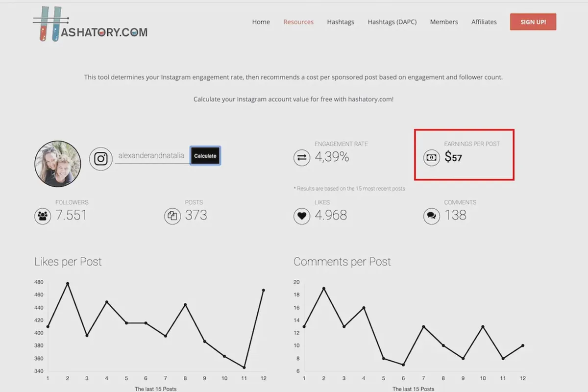Click the Likes per Post heading
588x392 pixels.
point(68,262)
